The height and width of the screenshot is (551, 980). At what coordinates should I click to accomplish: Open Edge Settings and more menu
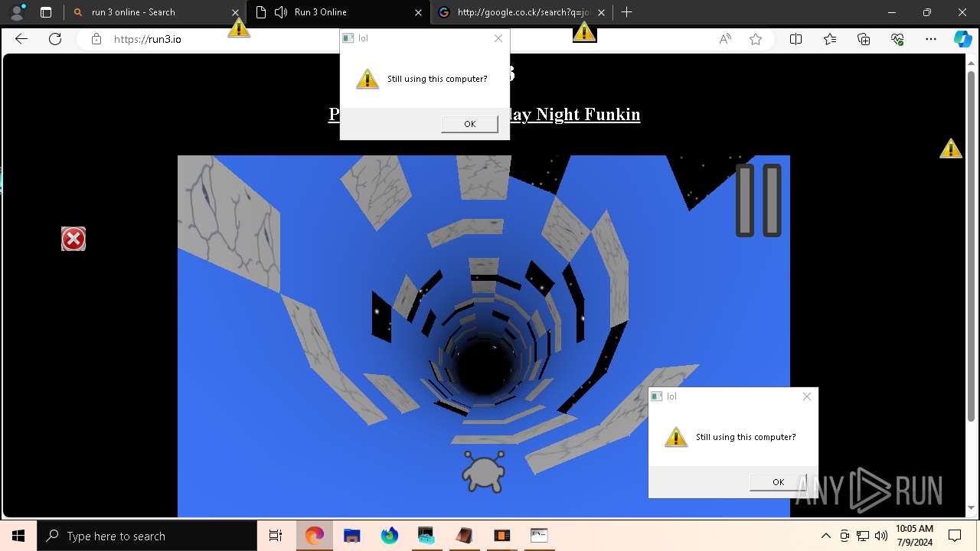click(931, 39)
